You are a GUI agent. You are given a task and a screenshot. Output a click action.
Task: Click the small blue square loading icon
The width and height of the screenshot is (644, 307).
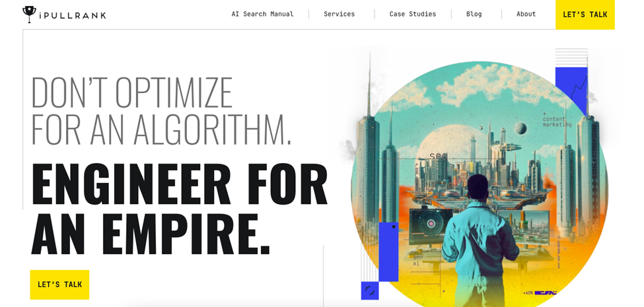370,290
